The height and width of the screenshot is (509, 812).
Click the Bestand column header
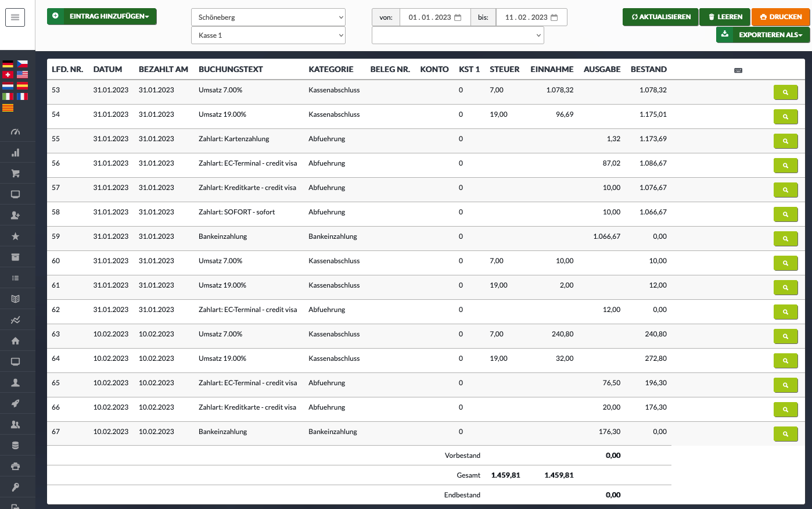point(649,69)
